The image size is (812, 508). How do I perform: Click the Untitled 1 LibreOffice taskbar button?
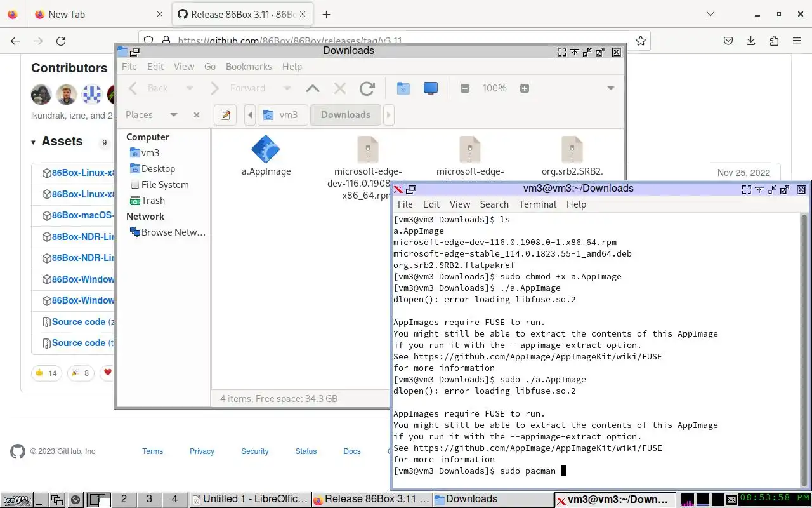point(250,499)
